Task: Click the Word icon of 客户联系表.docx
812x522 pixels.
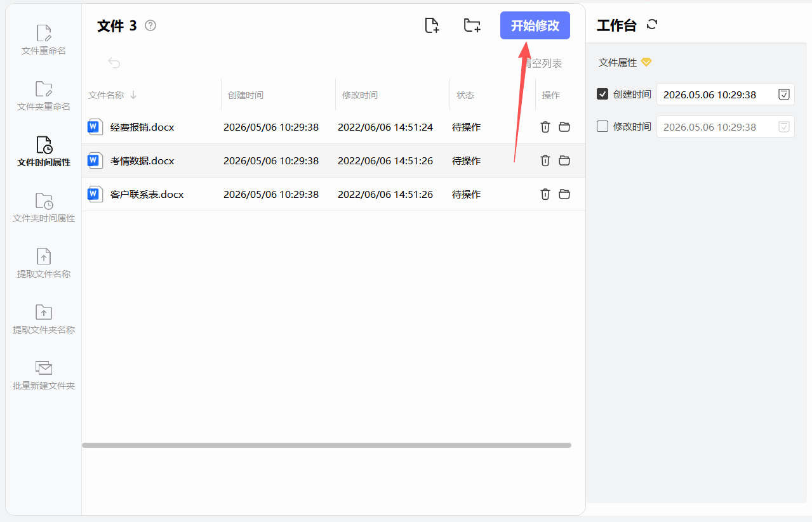Action: click(95, 194)
